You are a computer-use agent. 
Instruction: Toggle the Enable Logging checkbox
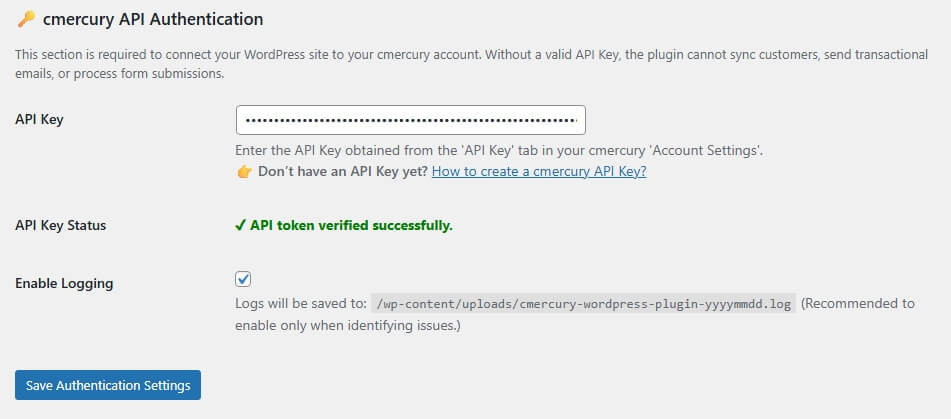pos(244,280)
